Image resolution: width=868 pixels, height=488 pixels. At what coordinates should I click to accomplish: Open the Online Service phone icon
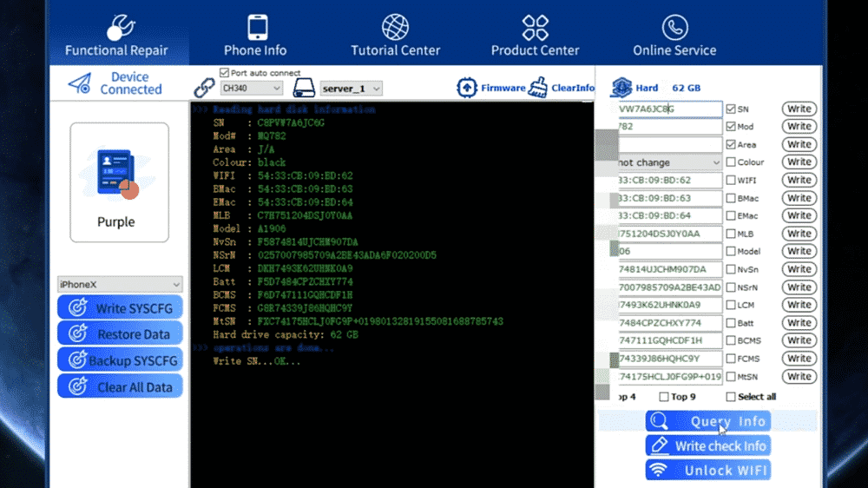[x=674, y=28]
